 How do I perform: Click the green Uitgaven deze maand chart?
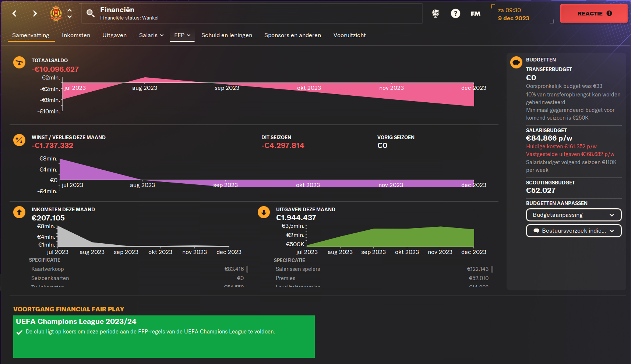tap(390, 237)
